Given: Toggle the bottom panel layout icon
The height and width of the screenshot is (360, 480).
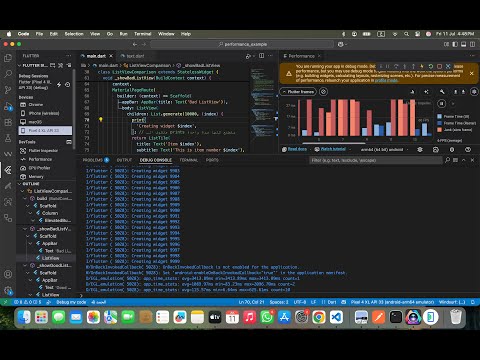Looking at the screenshot, I should (x=464, y=44).
